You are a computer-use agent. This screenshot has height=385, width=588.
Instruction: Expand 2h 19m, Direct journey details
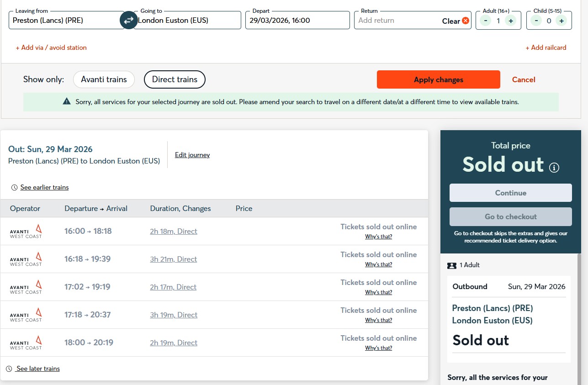(x=174, y=343)
